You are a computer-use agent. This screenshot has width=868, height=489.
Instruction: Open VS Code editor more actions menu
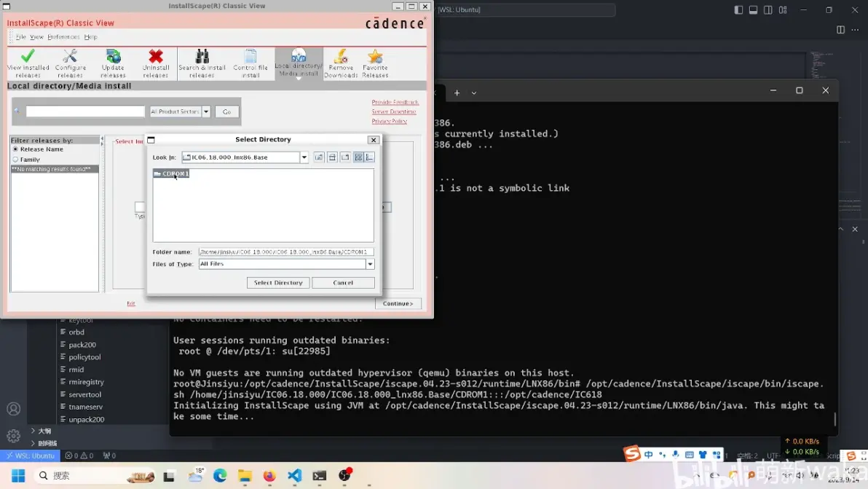click(856, 30)
